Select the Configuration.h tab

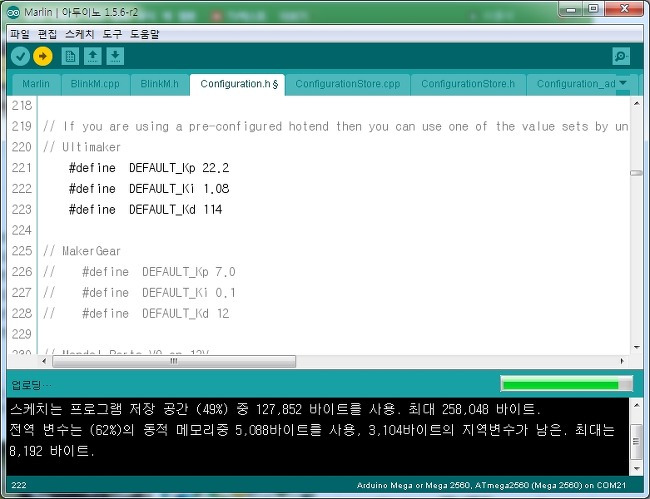click(x=238, y=85)
